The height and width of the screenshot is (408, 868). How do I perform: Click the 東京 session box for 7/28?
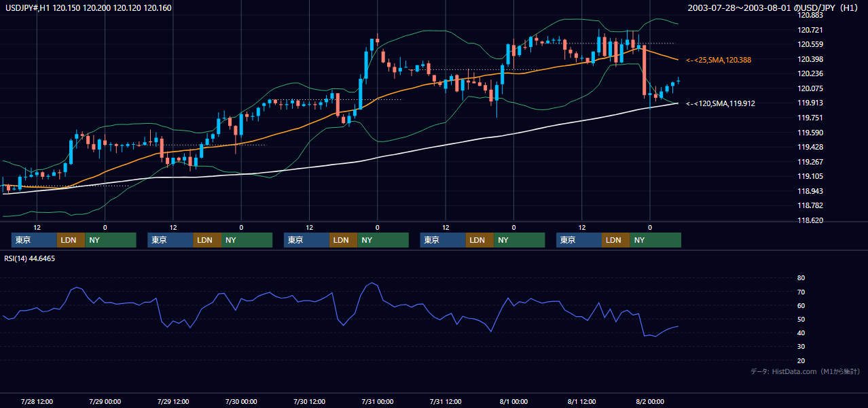[x=34, y=240]
